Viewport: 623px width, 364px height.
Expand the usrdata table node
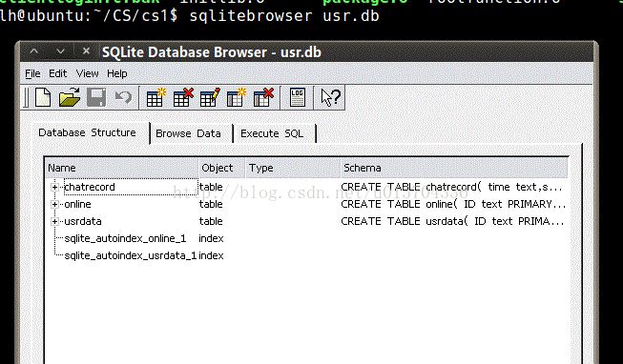pos(54,221)
